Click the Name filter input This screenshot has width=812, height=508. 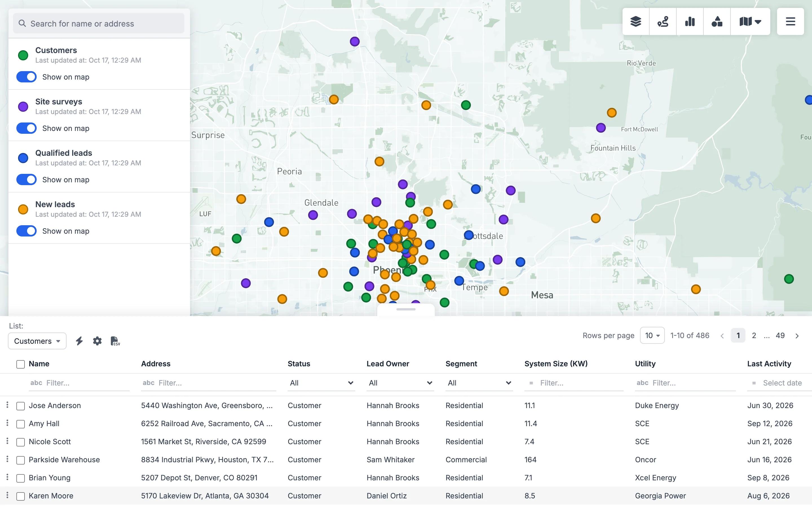pyautogui.click(x=79, y=383)
